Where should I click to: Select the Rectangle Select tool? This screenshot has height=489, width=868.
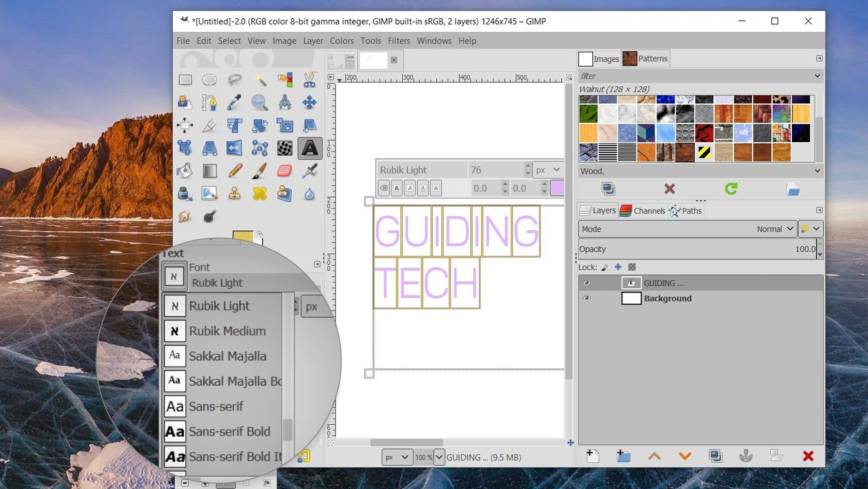[185, 80]
